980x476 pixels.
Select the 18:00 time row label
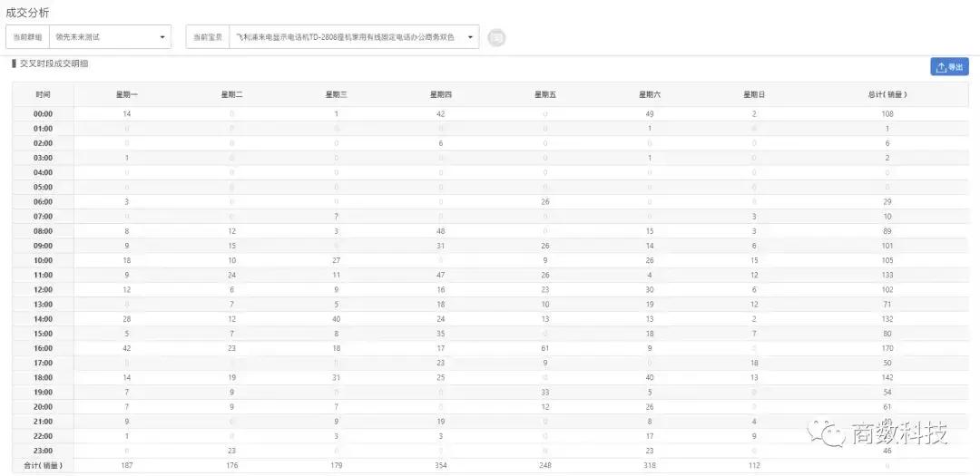(x=44, y=378)
